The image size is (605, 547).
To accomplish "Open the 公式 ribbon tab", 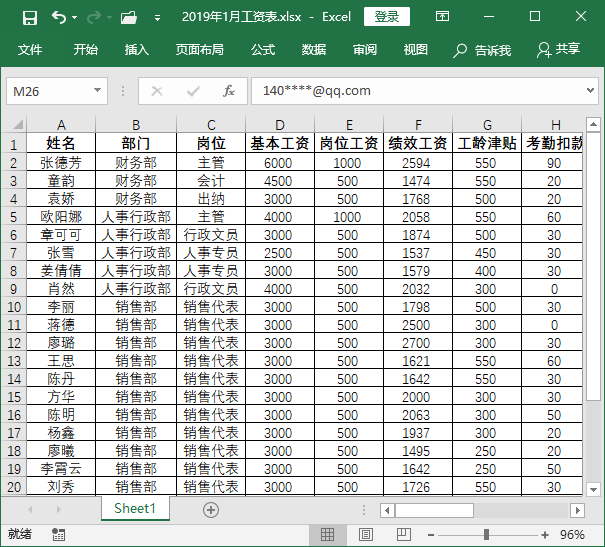I will click(x=262, y=50).
